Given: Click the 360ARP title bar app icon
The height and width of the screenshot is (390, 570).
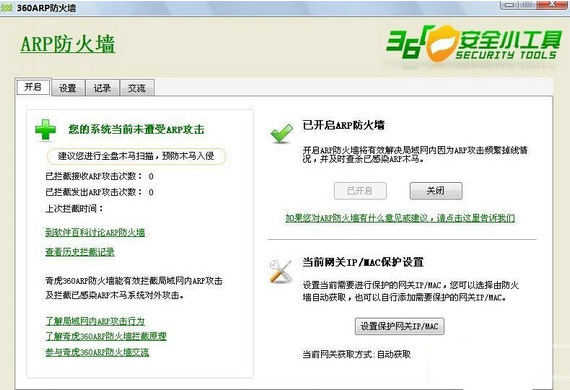Looking at the screenshot, I should point(7,8).
